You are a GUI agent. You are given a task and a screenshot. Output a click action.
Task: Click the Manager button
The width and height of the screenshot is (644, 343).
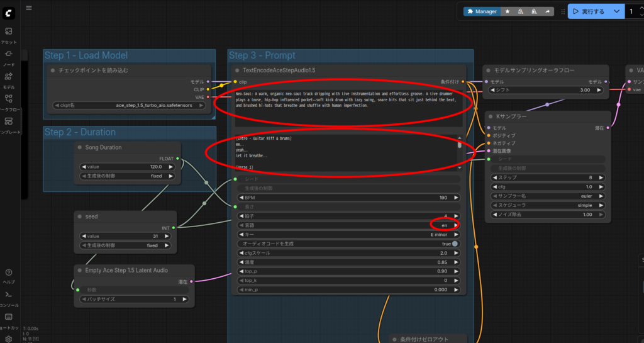pyautogui.click(x=482, y=11)
